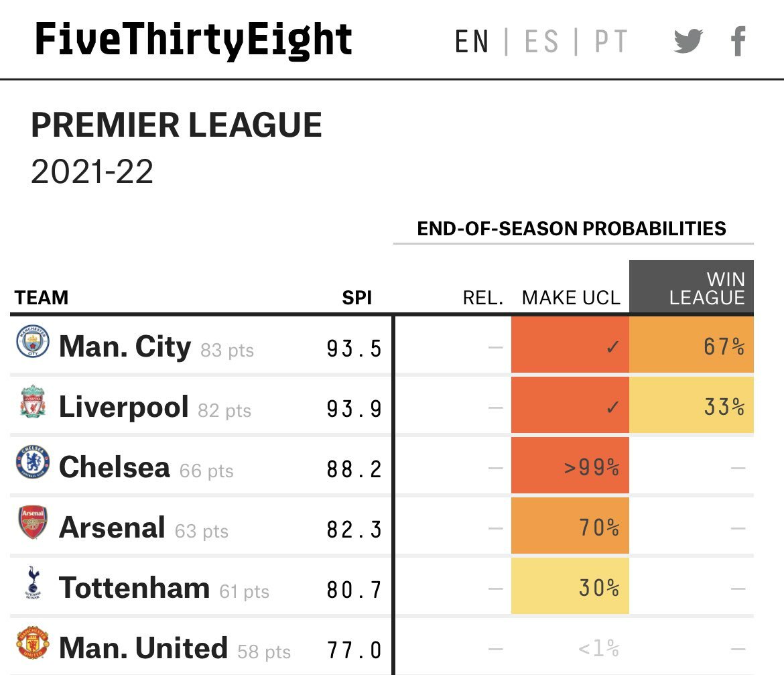Click the Man. City club crest
Viewport: 784px width, 675px height.
tap(33, 343)
